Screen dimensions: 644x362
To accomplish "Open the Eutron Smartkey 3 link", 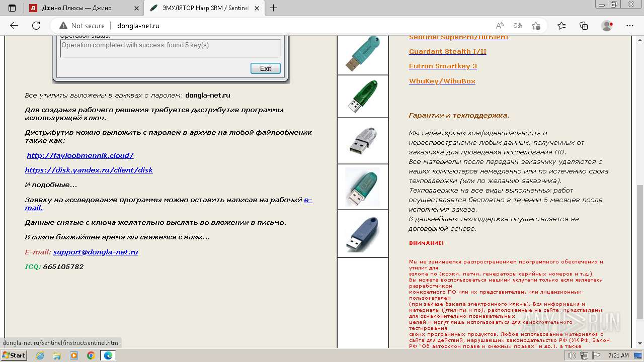I will pyautogui.click(x=443, y=66).
